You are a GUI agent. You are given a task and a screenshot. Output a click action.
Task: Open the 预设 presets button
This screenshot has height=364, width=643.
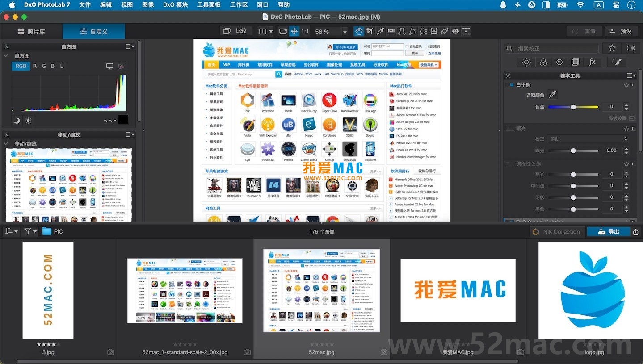(x=621, y=31)
